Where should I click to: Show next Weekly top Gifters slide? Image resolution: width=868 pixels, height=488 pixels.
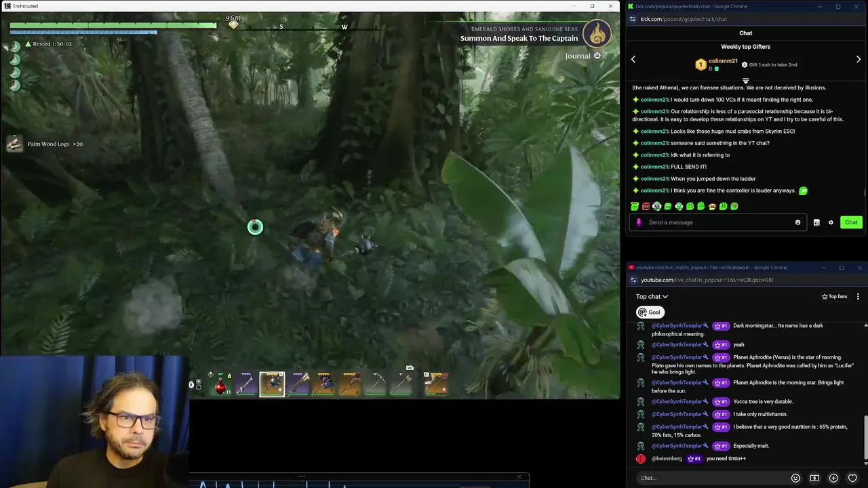[859, 60]
